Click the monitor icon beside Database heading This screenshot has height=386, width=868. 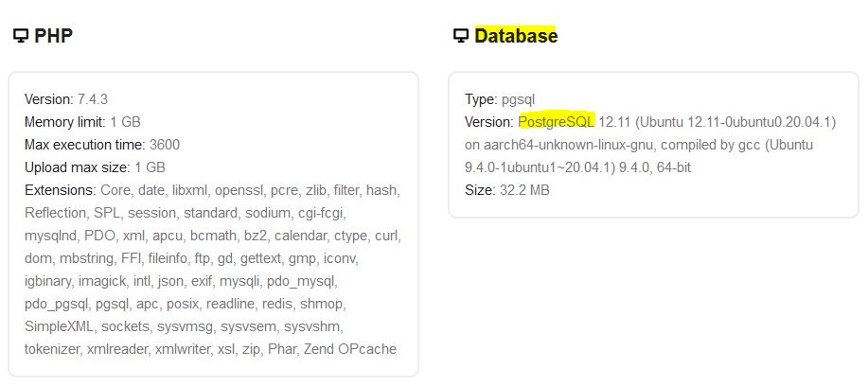461,36
